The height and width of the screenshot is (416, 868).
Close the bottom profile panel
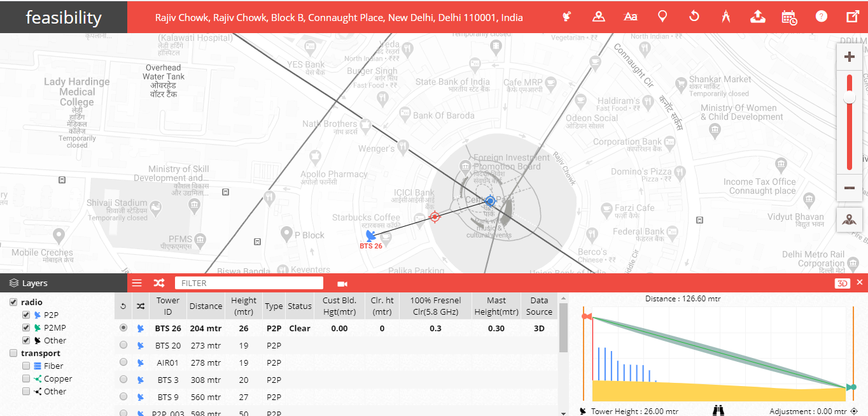click(860, 282)
